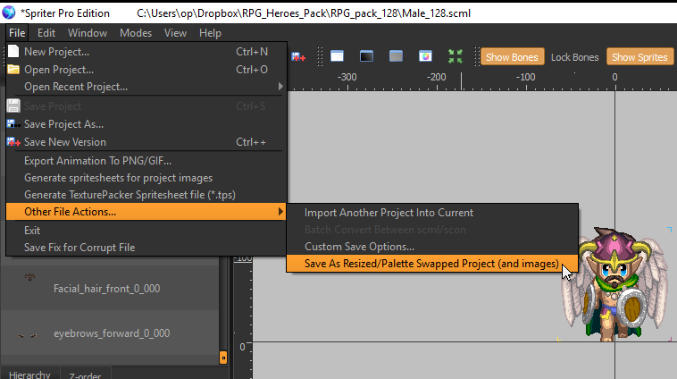
Task: Toggle the Show Sprites button
Action: [639, 57]
